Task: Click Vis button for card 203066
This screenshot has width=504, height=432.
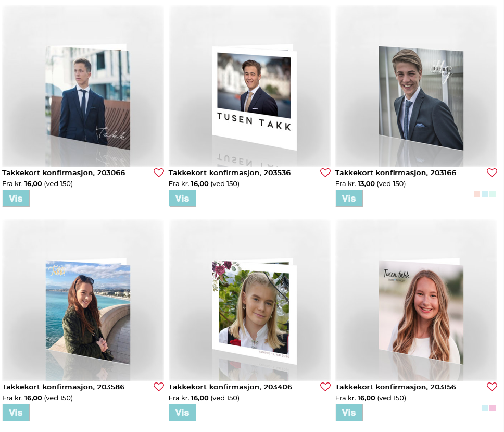Action: [x=16, y=199]
